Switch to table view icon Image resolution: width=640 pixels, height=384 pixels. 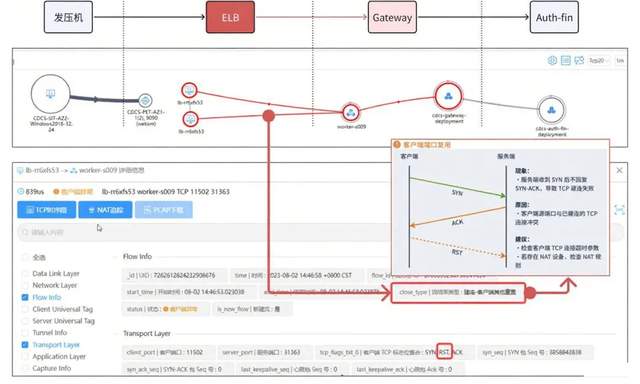point(565,60)
